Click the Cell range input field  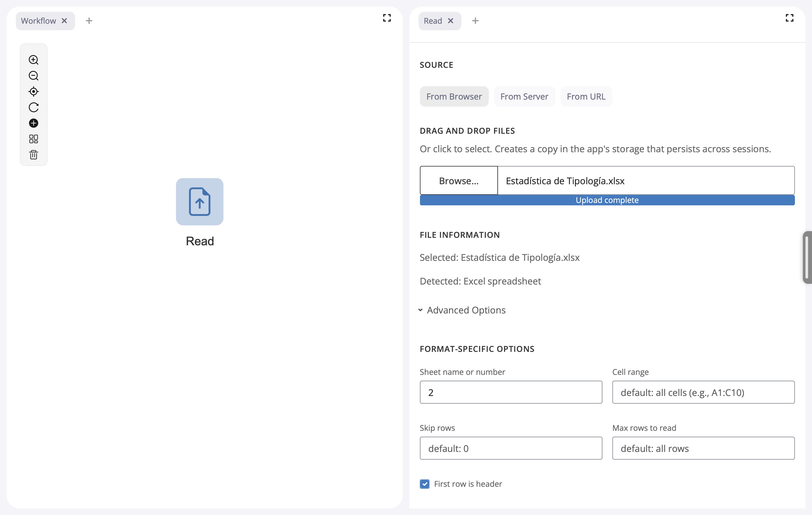tap(703, 392)
